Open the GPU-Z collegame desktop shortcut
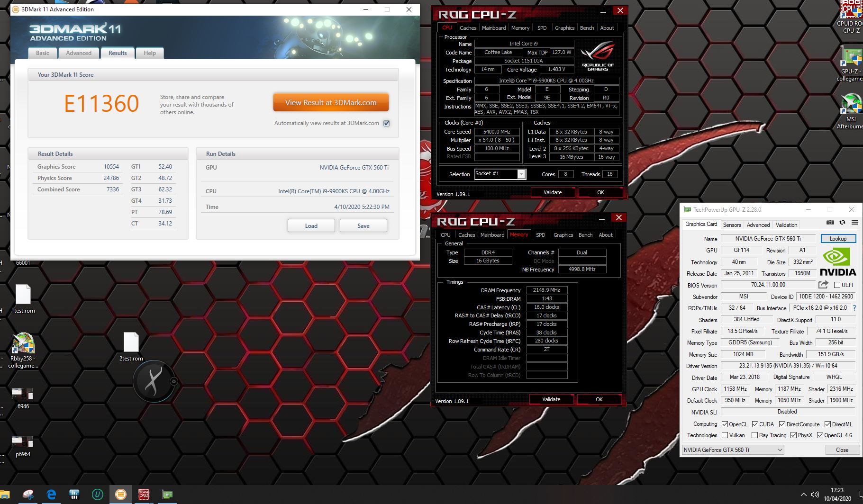The image size is (863, 504). point(851,63)
